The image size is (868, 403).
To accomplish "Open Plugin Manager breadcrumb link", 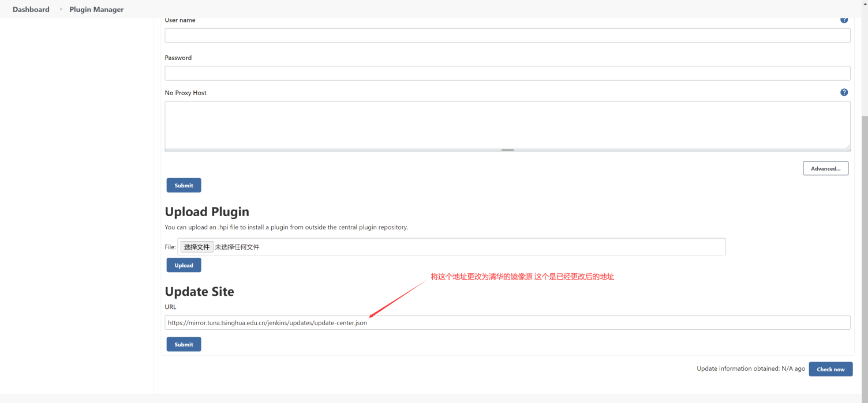I will [96, 9].
